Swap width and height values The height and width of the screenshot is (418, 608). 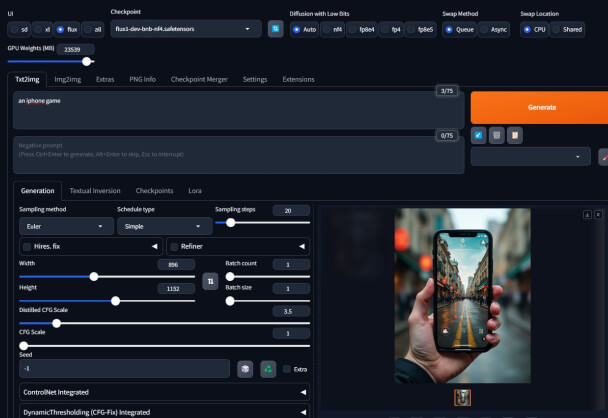click(x=210, y=282)
